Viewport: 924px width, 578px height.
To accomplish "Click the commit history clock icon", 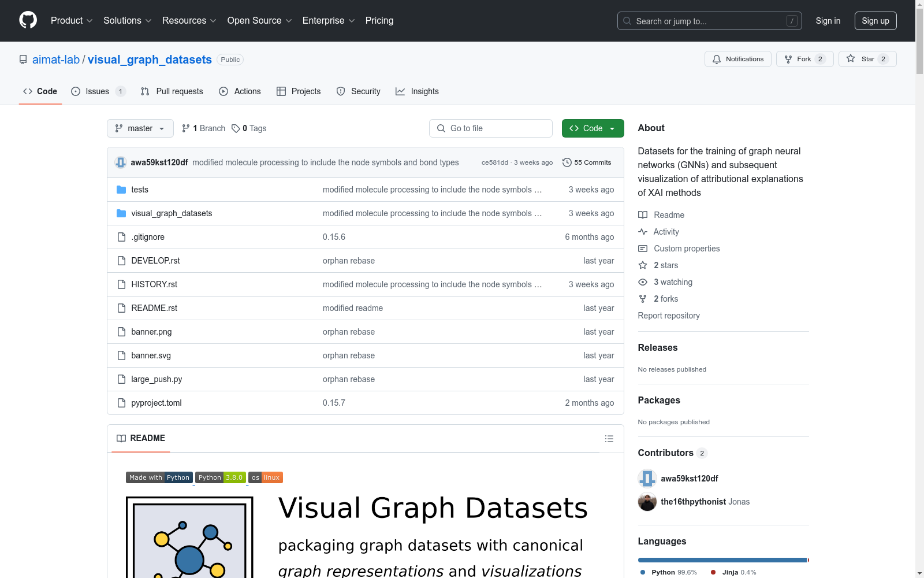I will [567, 162].
